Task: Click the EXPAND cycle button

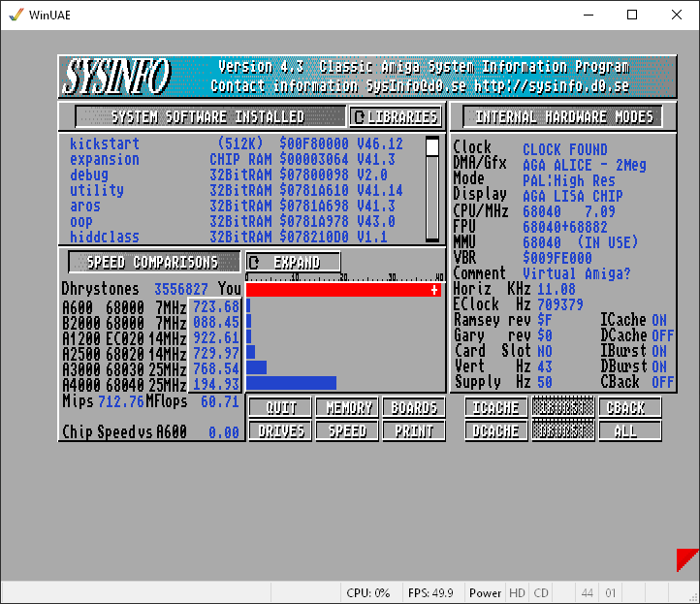Action: click(294, 262)
